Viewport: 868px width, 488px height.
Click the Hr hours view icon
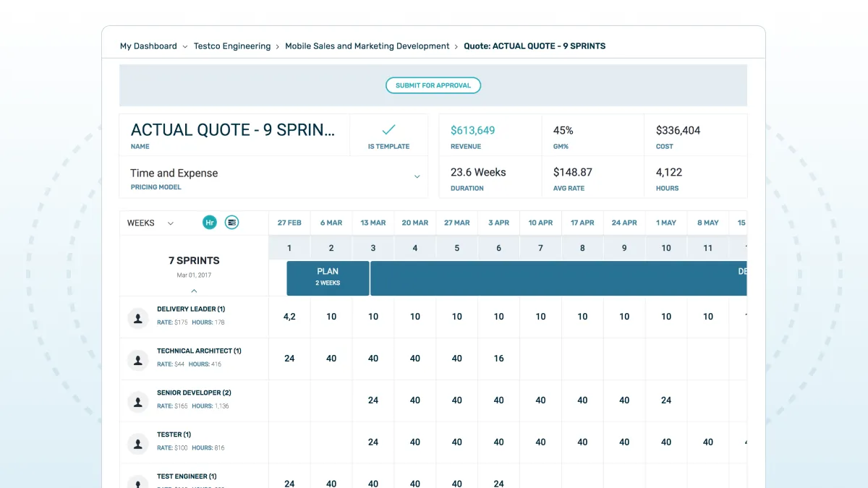(x=210, y=223)
